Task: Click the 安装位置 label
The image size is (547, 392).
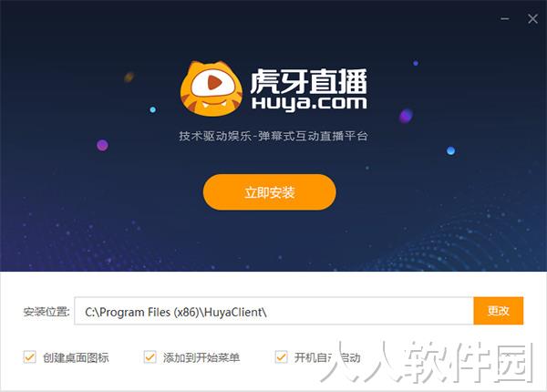Action: click(46, 312)
